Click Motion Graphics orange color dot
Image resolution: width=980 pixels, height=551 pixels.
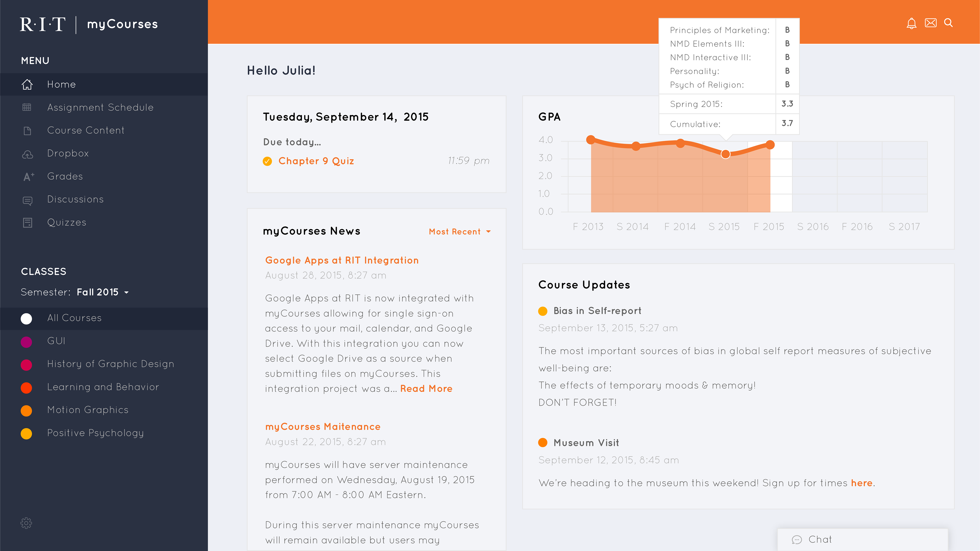point(26,411)
